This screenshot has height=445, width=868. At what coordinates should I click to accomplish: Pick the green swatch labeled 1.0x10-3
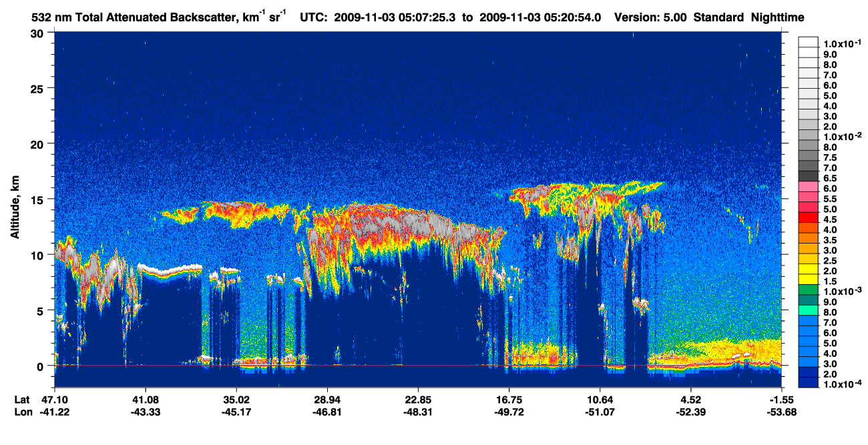pyautogui.click(x=809, y=289)
